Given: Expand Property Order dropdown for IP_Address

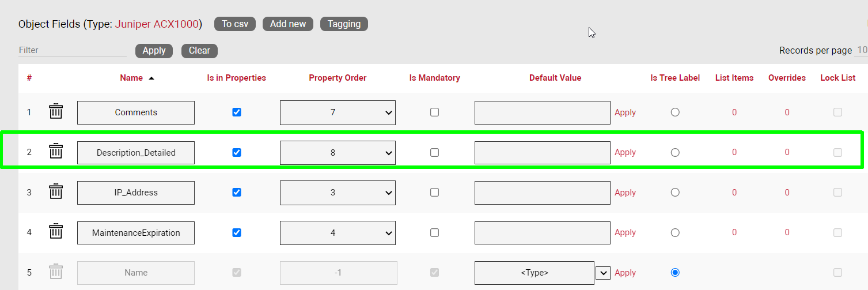Looking at the screenshot, I should point(337,193).
